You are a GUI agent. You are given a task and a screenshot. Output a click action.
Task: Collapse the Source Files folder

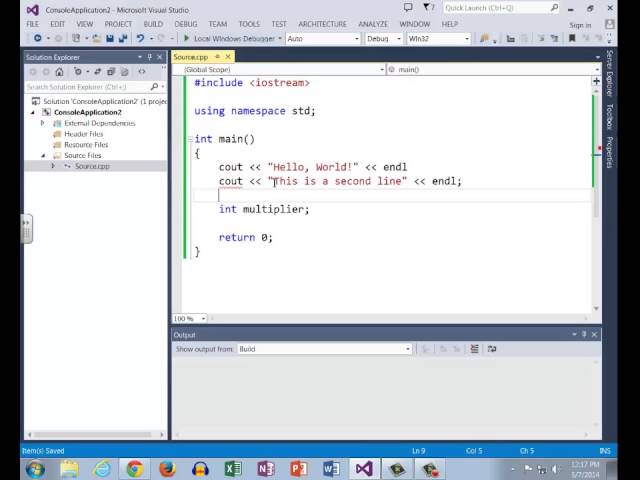(43, 156)
